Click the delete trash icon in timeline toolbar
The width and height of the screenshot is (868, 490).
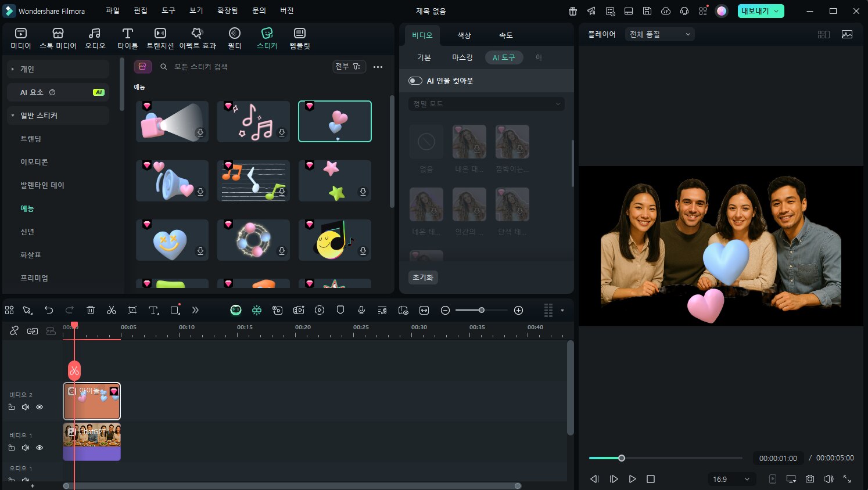coord(91,310)
